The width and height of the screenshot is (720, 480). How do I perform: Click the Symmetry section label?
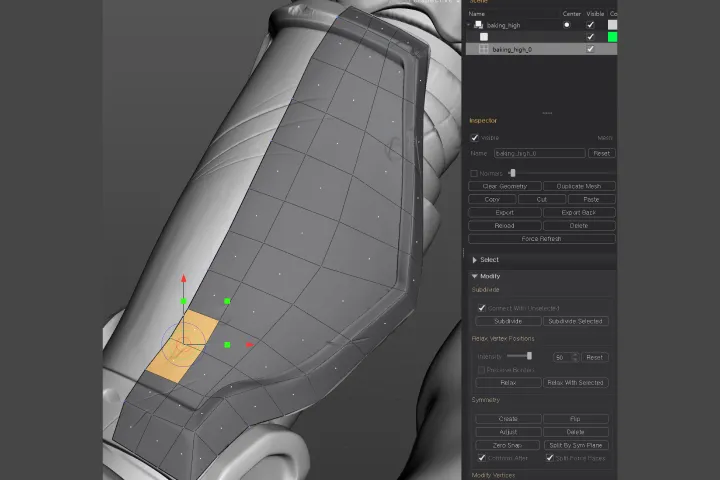pyautogui.click(x=486, y=400)
